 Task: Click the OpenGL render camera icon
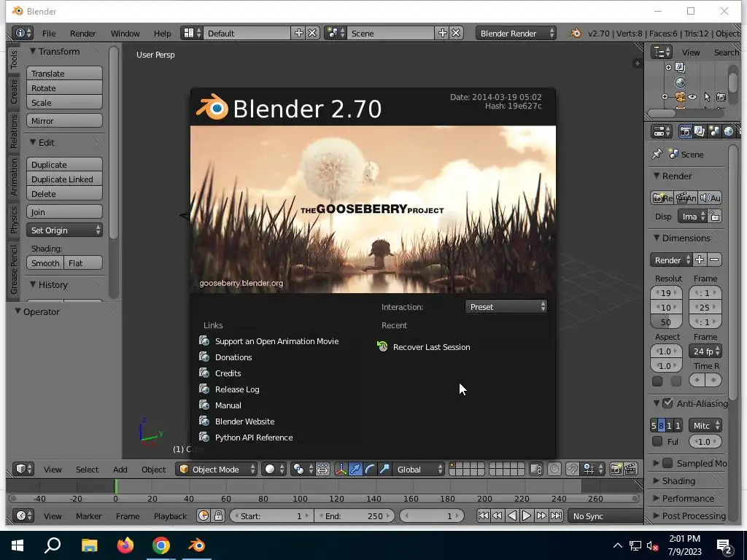click(x=616, y=469)
